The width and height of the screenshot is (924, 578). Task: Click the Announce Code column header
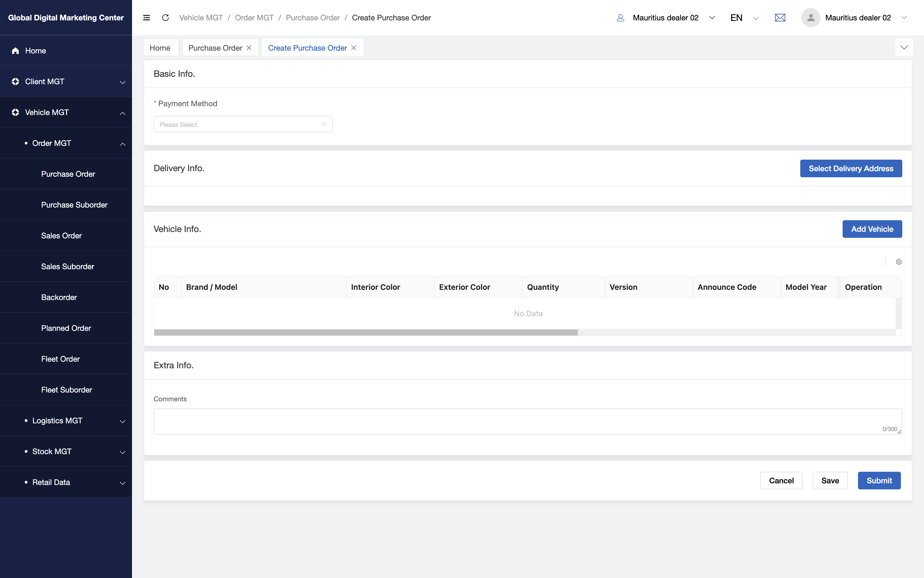[737, 287]
